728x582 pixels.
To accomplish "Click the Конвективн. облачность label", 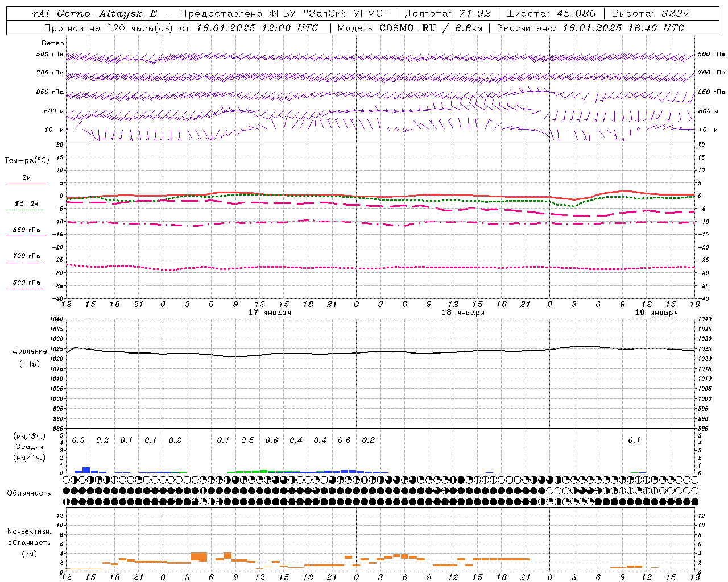I will click(29, 537).
